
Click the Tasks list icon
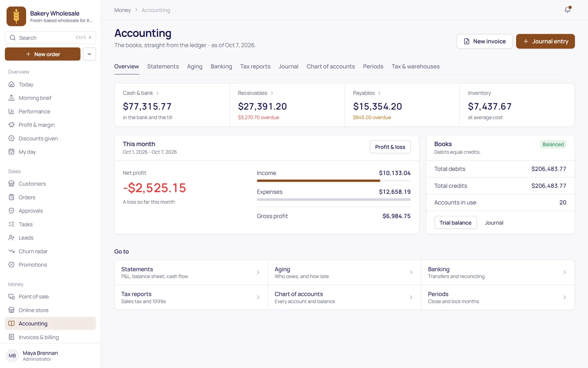point(11,224)
